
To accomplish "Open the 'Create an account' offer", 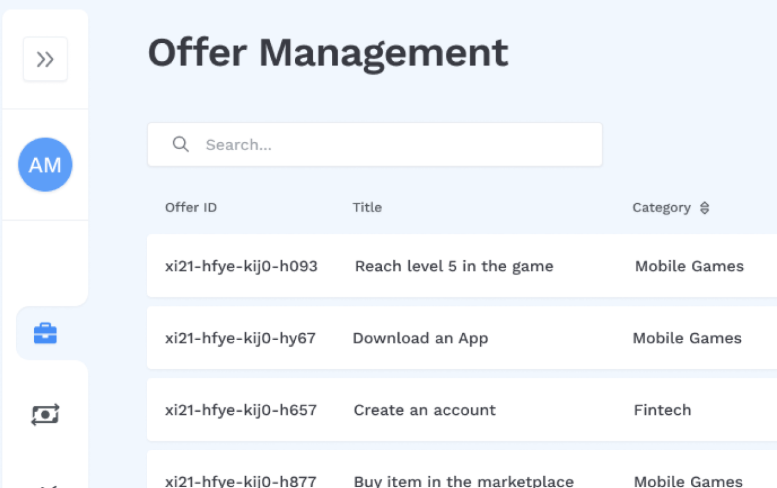I will (x=425, y=410).
